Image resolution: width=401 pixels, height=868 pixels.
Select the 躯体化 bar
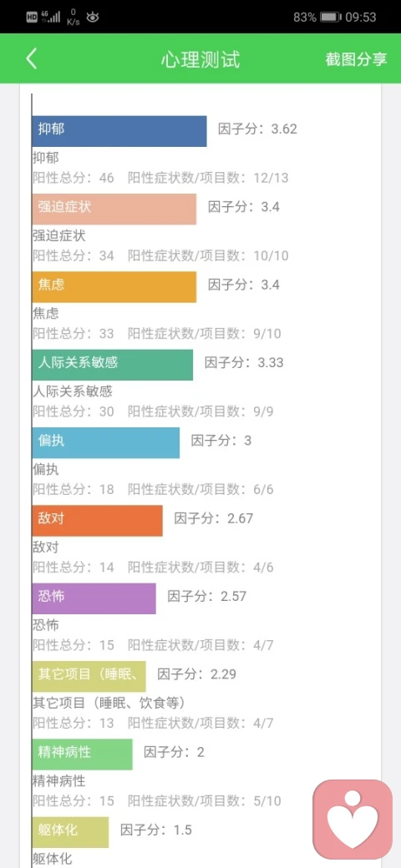(x=70, y=832)
